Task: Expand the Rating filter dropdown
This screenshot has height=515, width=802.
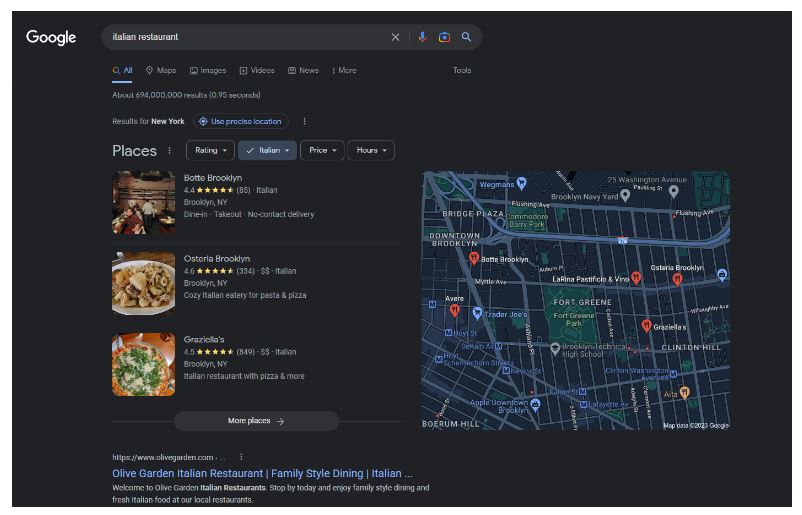Action: tap(210, 150)
